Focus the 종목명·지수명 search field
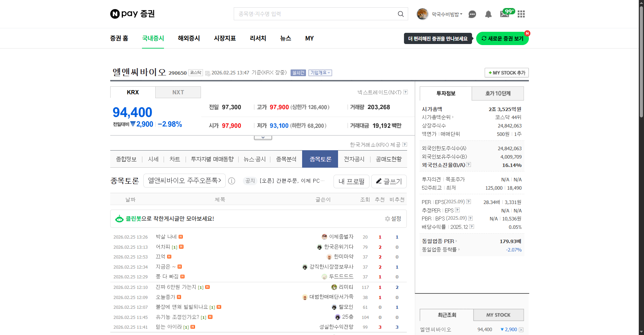This screenshot has width=644, height=335. click(314, 14)
